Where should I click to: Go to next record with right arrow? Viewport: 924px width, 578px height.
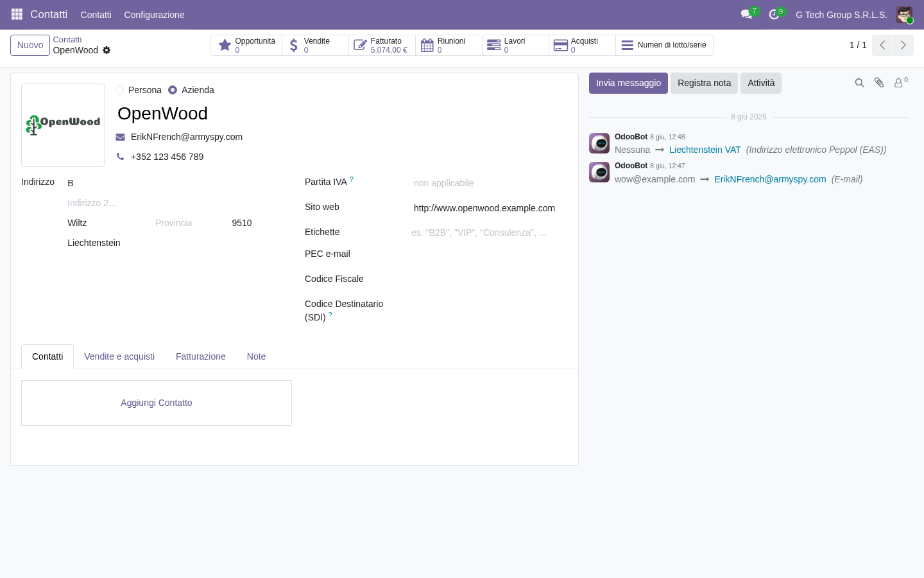click(x=903, y=45)
